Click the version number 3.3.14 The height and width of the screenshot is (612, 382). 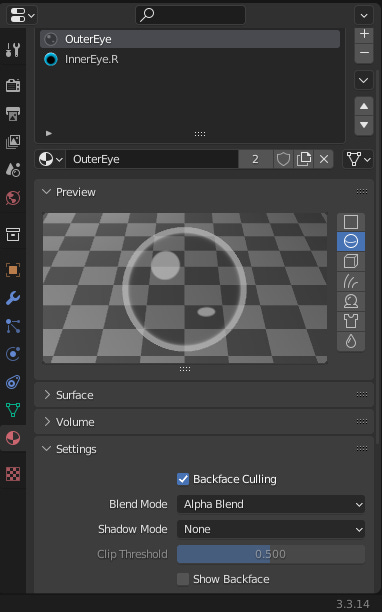click(353, 604)
